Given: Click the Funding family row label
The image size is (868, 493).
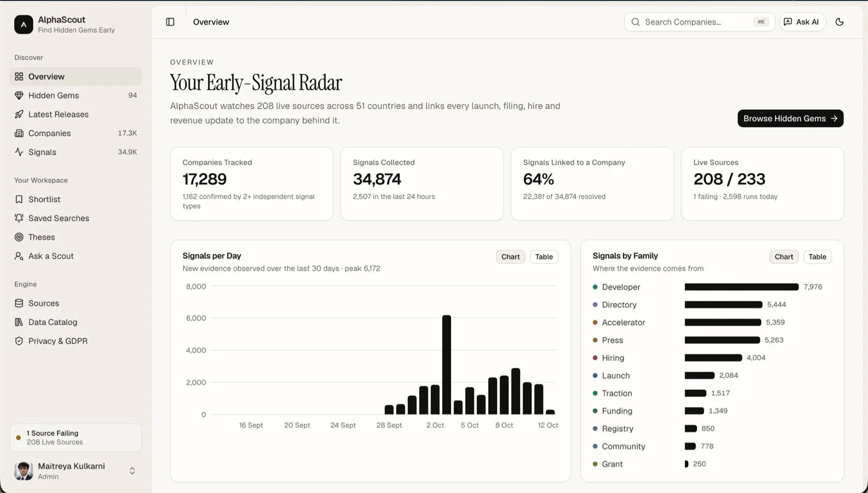Looking at the screenshot, I should (x=617, y=411).
